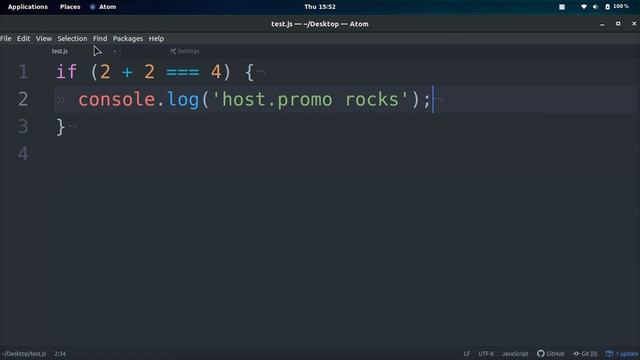Maximize the Atom window

[x=618, y=24]
